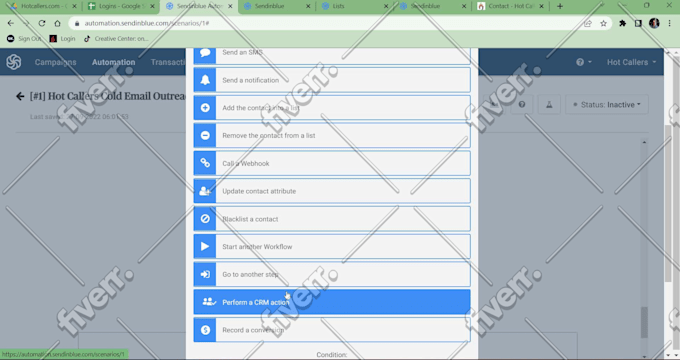
Task: Open the browser side panel icon
Action: point(638,23)
